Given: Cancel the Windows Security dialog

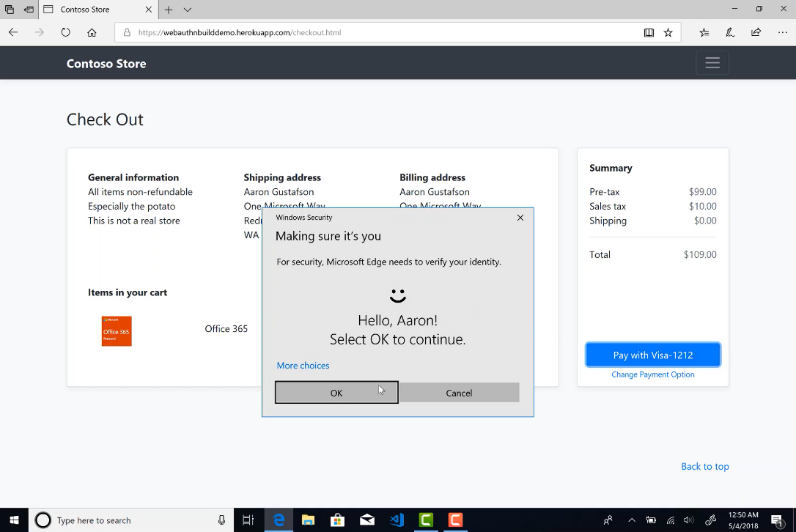Looking at the screenshot, I should 459,392.
